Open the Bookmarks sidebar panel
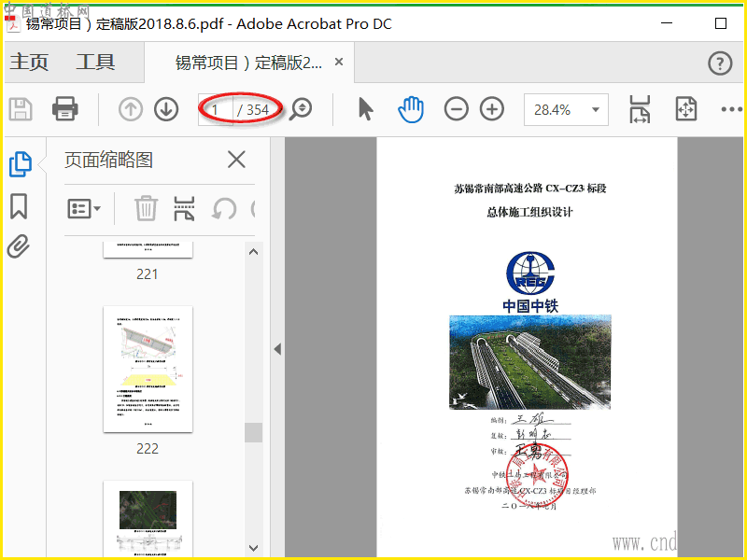 [x=19, y=206]
